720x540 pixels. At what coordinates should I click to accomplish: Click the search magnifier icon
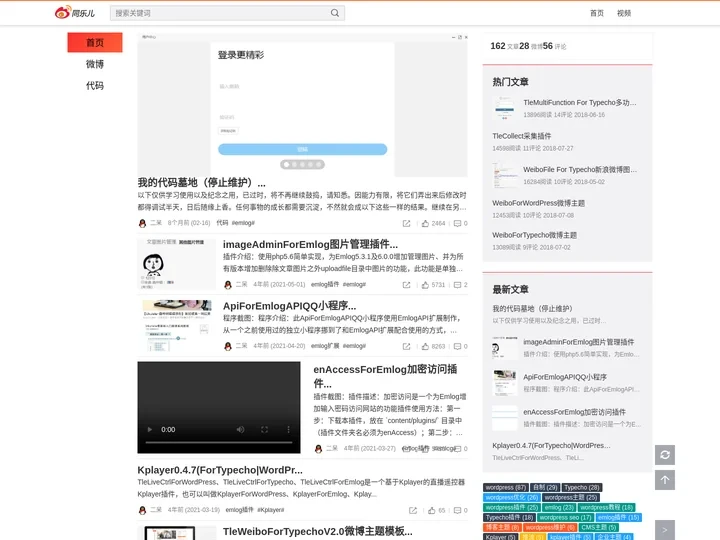click(335, 13)
